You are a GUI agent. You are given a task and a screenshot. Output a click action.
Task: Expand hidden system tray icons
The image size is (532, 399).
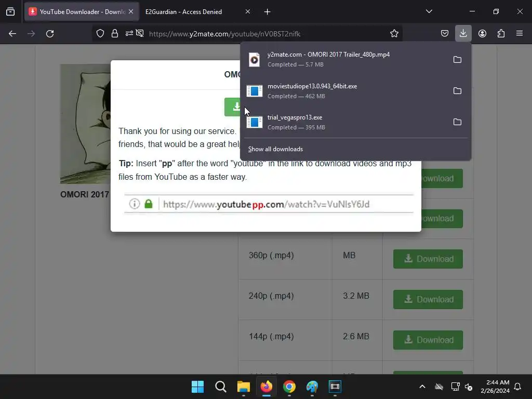point(422,387)
